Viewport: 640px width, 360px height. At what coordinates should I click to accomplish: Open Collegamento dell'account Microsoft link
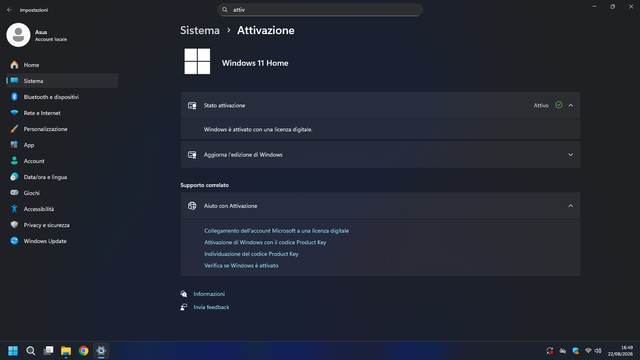(276, 231)
